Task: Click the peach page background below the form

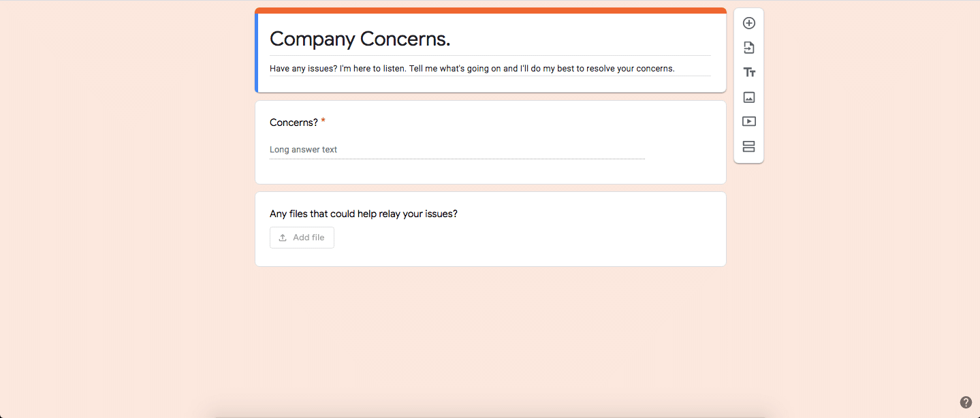Action: point(490,334)
